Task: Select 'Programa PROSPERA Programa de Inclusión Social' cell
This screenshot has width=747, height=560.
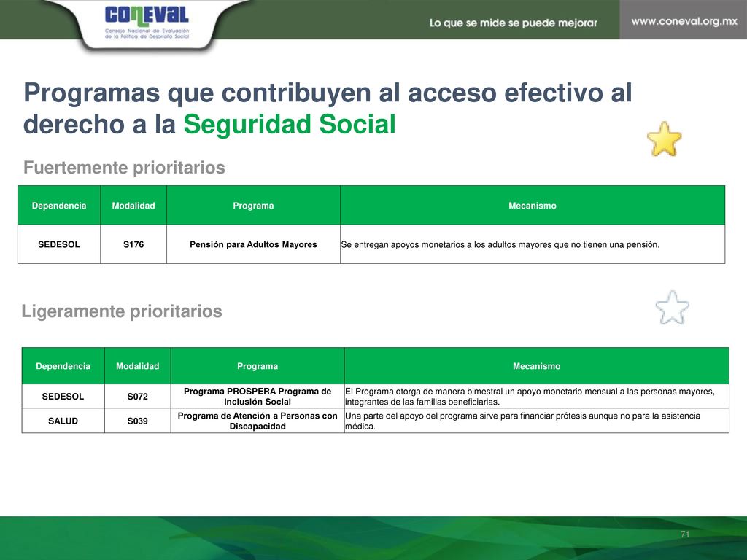Action: [258, 396]
